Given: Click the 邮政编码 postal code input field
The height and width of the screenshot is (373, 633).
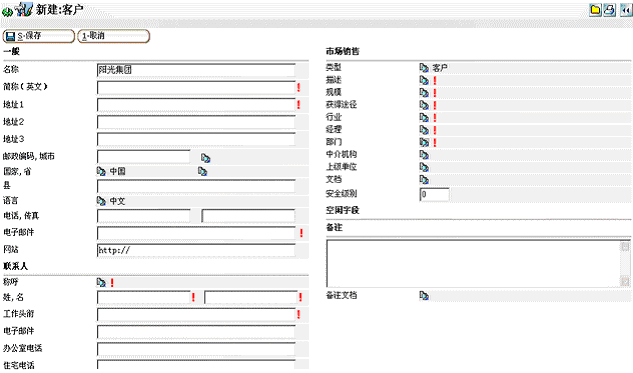Looking at the screenshot, I should click(144, 157).
